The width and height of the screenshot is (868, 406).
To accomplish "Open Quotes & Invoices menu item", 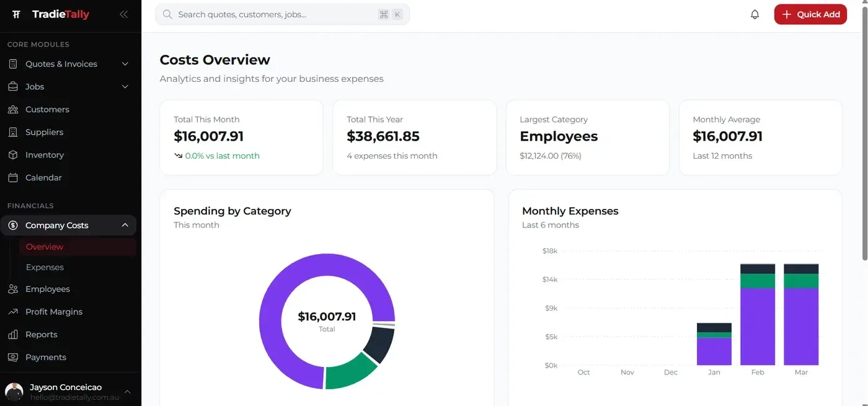I will coord(68,64).
